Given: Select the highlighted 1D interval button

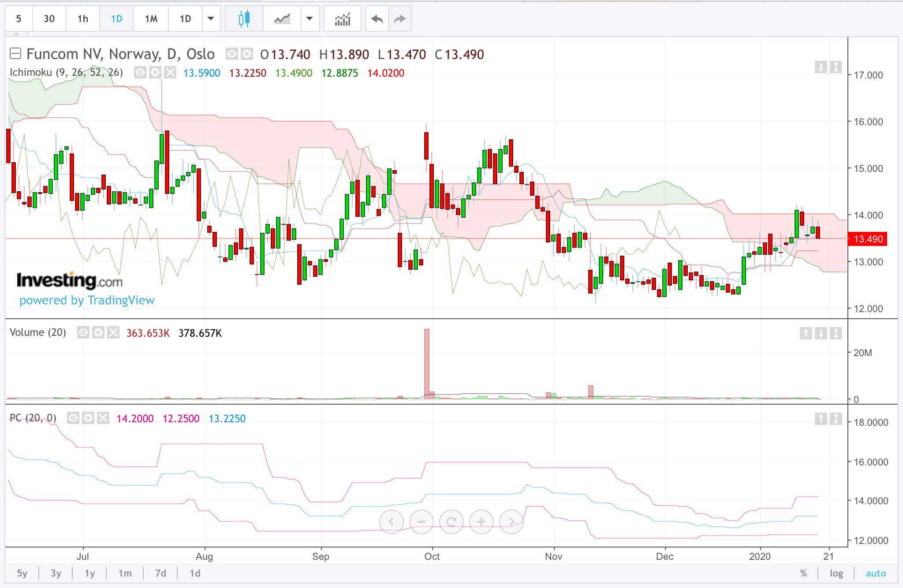Looking at the screenshot, I should click(116, 19).
